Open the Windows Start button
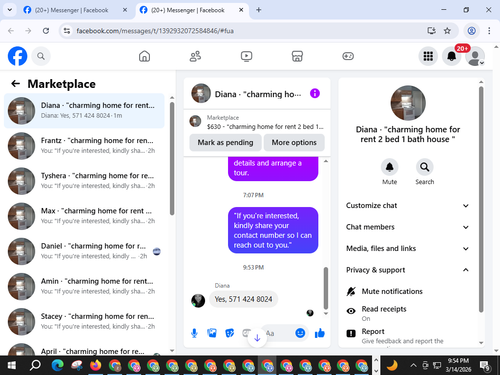The height and width of the screenshot is (375, 500). [11, 366]
